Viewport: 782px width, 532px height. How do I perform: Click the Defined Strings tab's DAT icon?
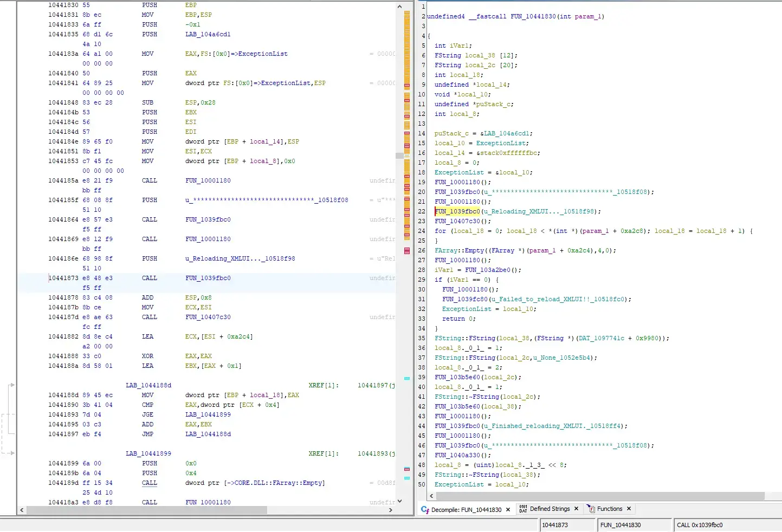click(523, 509)
